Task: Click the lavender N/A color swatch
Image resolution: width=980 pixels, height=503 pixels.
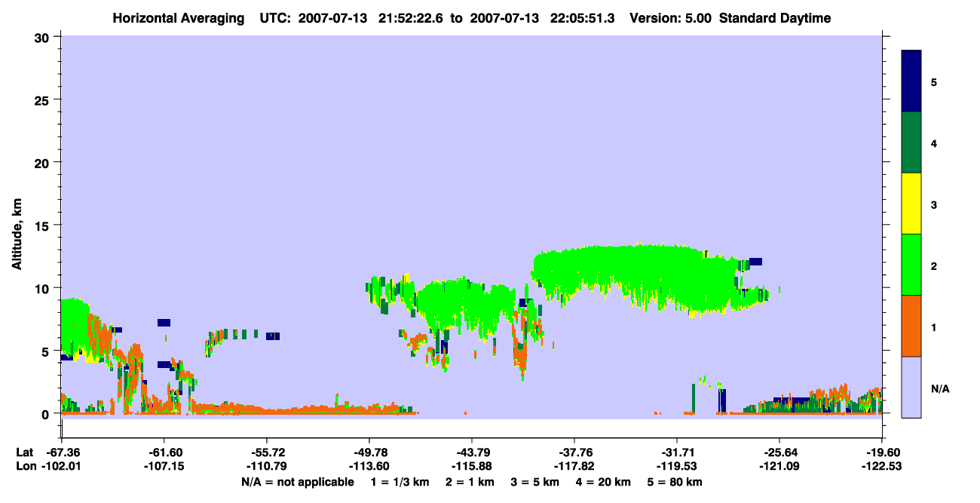Action: click(x=911, y=387)
